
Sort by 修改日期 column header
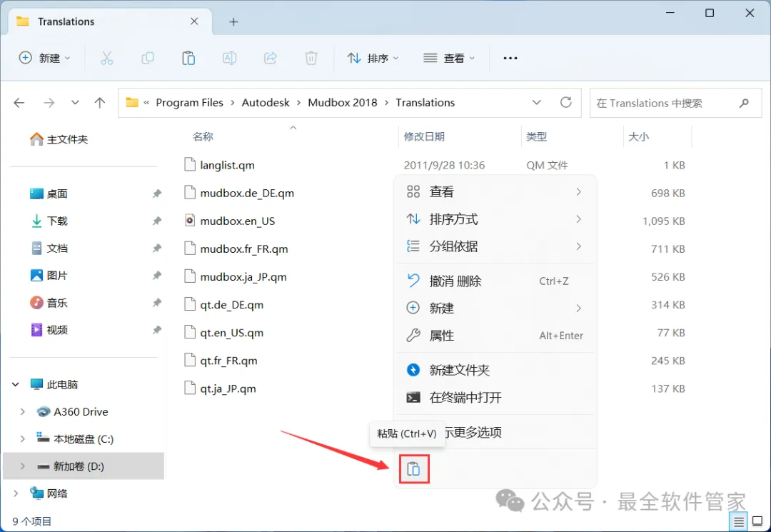[x=424, y=136]
